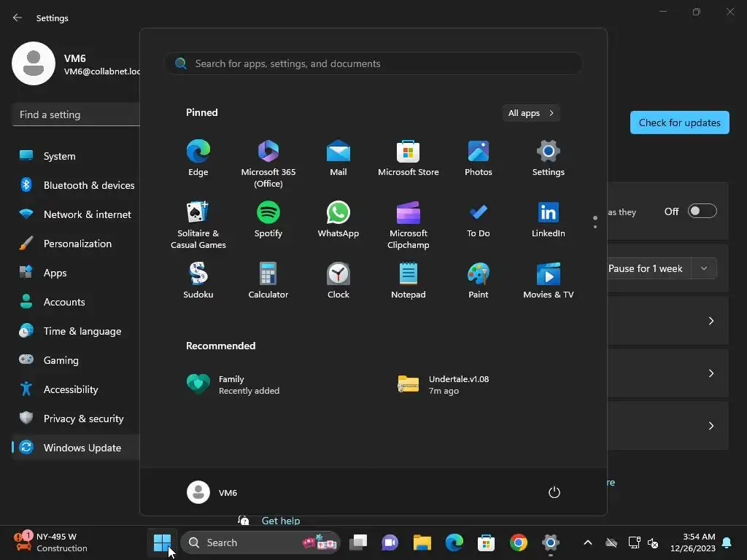The width and height of the screenshot is (747, 560).
Task: Open Notepad from pinned apps
Action: coord(409,281)
